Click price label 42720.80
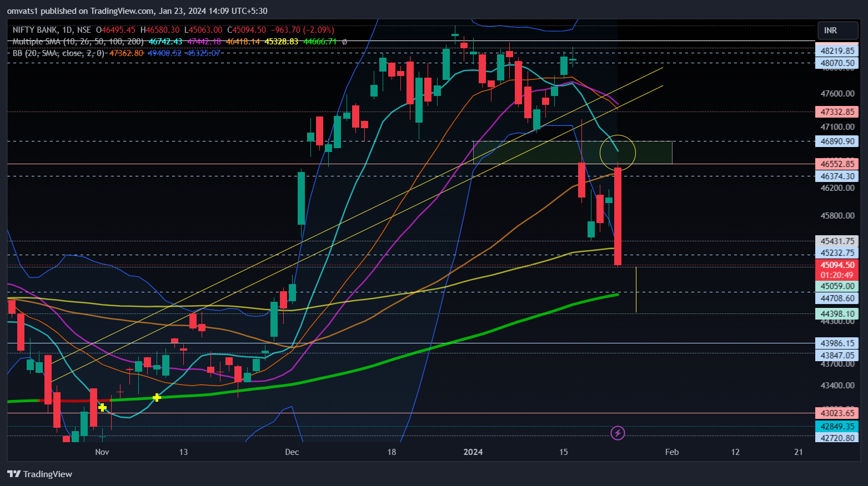This screenshot has height=486, width=868. pos(837,438)
